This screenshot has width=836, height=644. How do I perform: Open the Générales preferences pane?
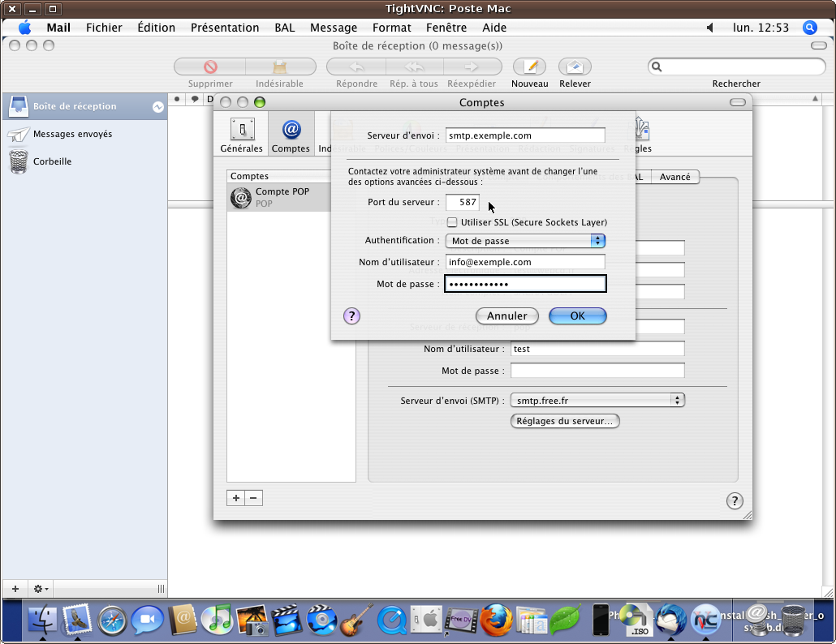pos(242,135)
